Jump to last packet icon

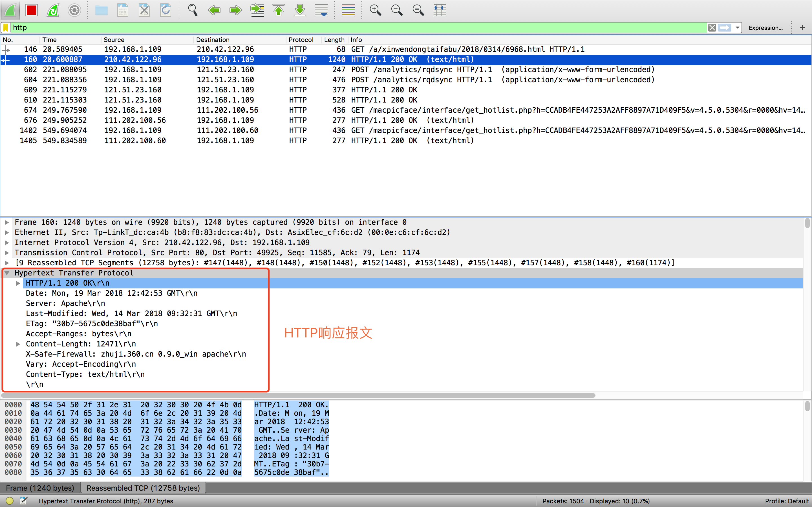click(300, 10)
